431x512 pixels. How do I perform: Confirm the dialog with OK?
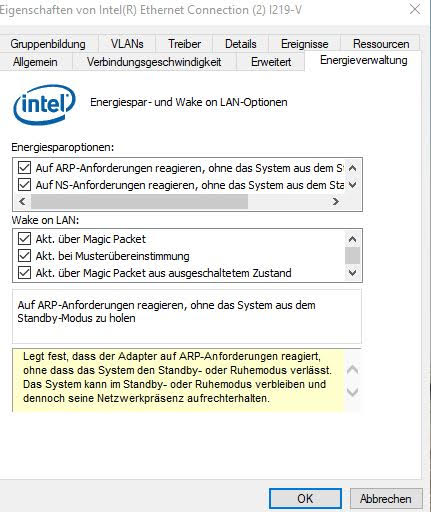pyautogui.click(x=305, y=499)
